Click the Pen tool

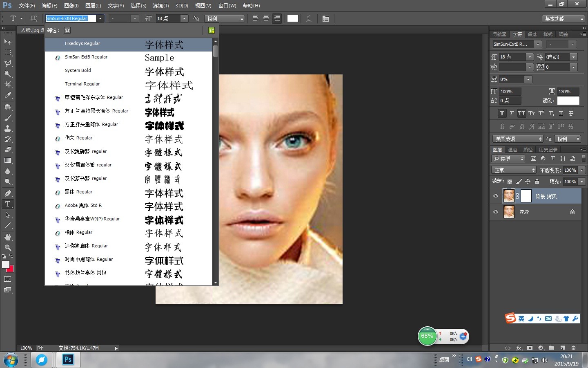click(8, 193)
